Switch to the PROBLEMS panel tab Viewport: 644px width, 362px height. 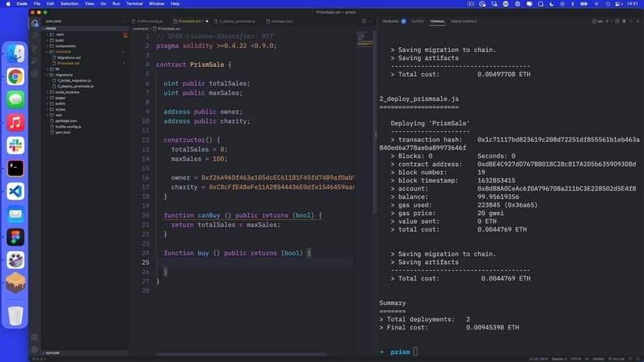(391, 21)
